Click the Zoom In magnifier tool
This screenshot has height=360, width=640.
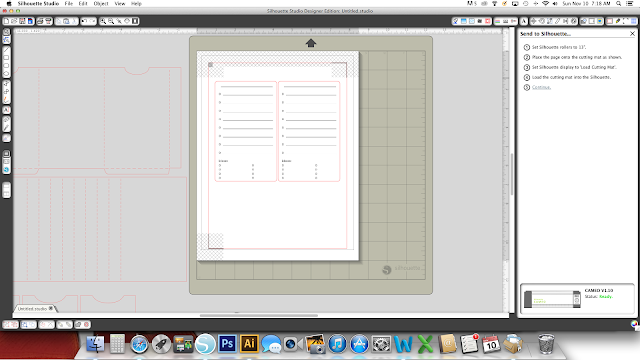pos(103,21)
